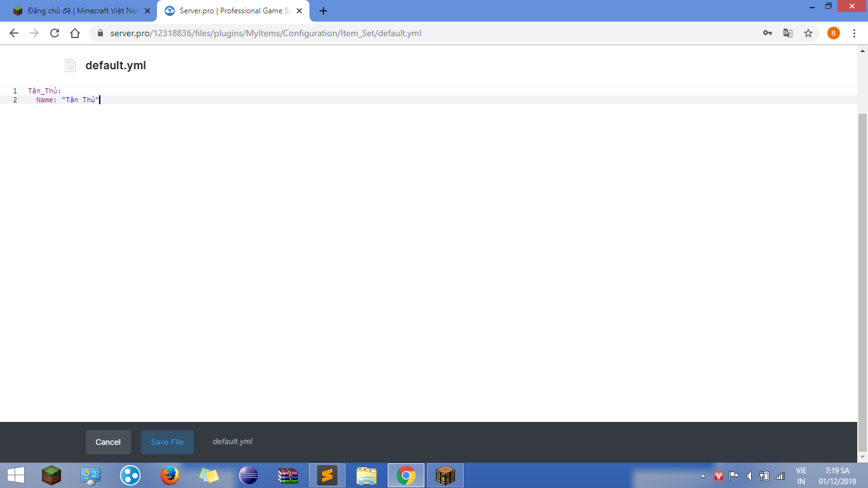868x488 pixels.
Task: Click the browser back arrow
Action: [14, 33]
